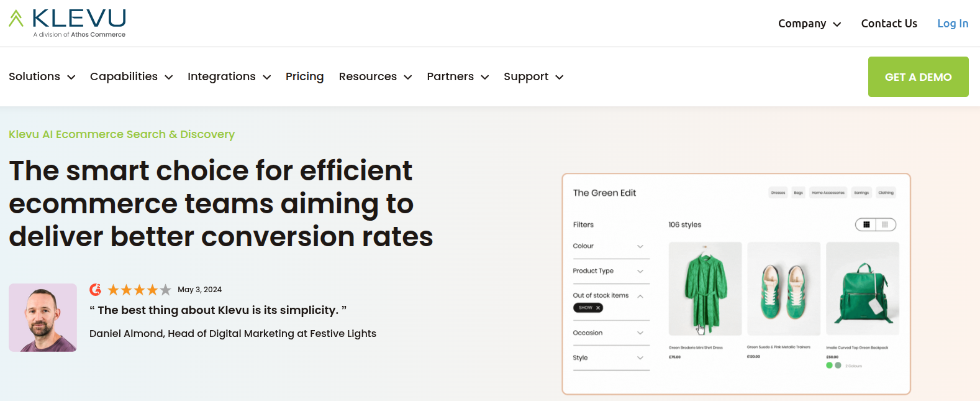Click the Log In link
Viewport: 980px width, 401px height.
pyautogui.click(x=953, y=24)
